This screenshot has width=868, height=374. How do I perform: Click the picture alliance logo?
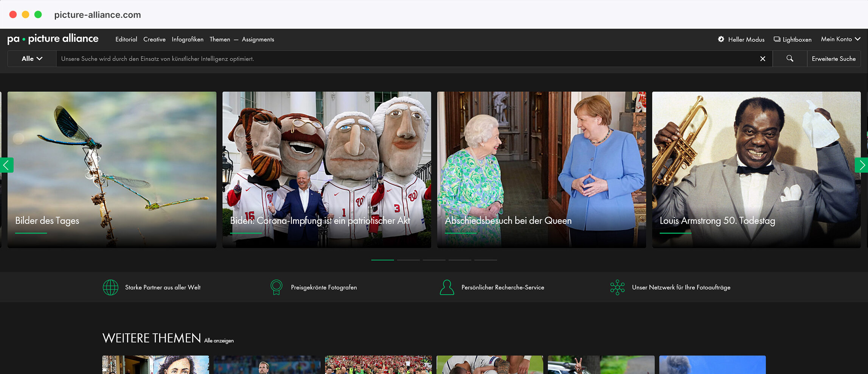point(53,39)
